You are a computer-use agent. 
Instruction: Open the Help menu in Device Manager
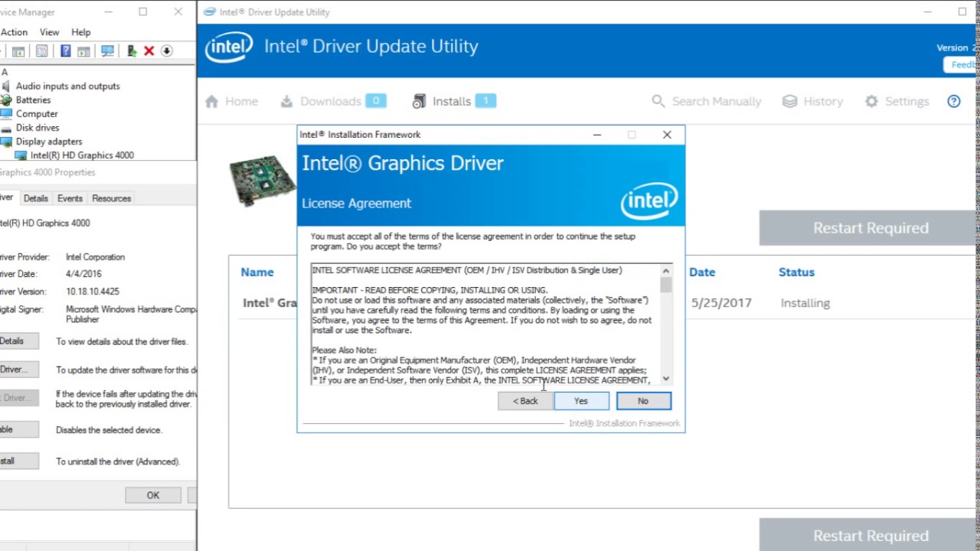pos(81,32)
